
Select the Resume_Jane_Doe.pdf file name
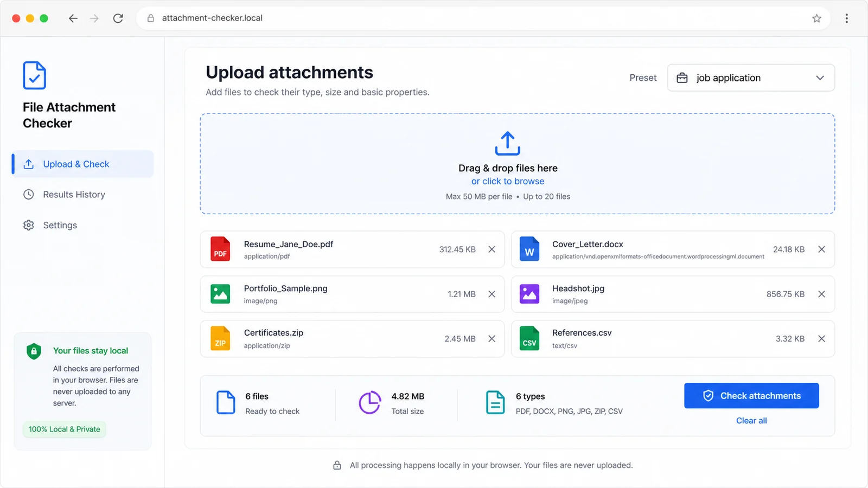[x=289, y=245]
